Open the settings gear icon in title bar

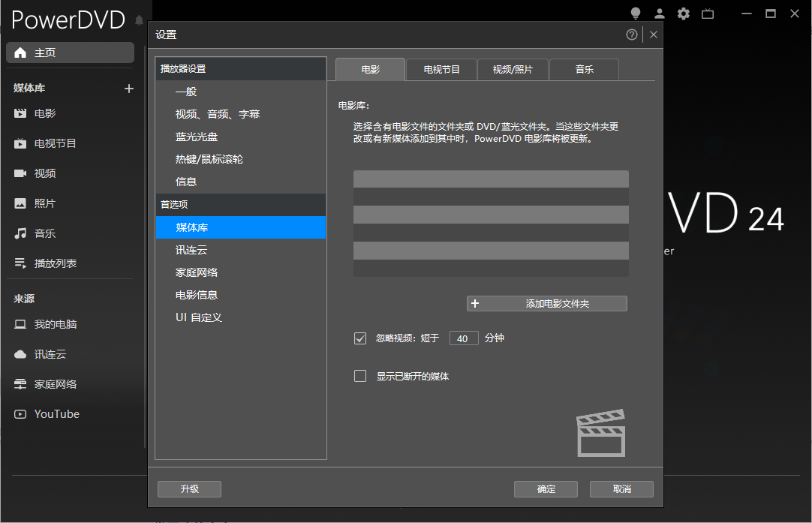pos(684,14)
